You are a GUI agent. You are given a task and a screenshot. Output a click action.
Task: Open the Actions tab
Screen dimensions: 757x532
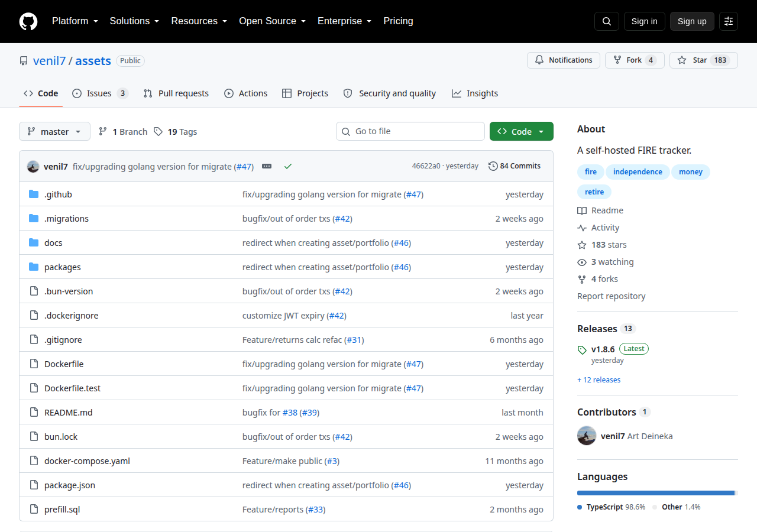click(x=246, y=93)
